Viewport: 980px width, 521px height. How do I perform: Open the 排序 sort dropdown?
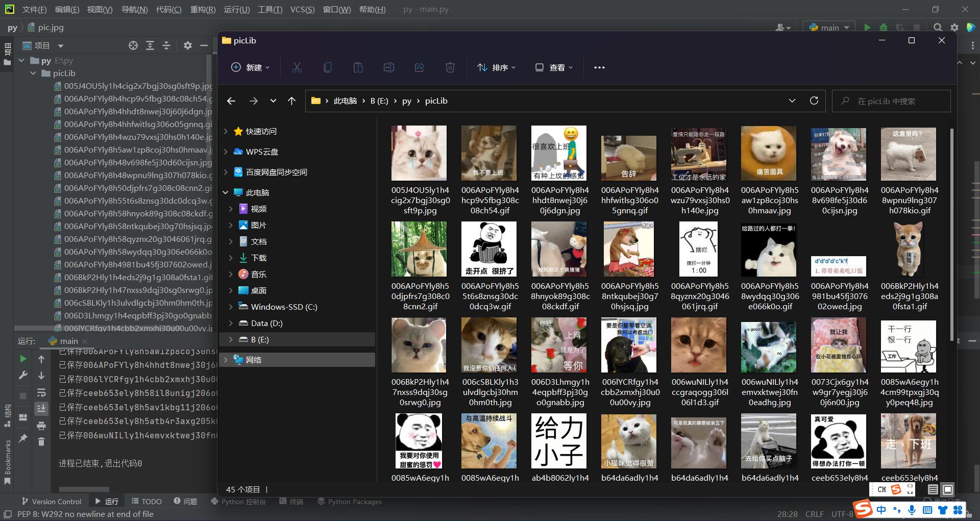click(x=496, y=67)
